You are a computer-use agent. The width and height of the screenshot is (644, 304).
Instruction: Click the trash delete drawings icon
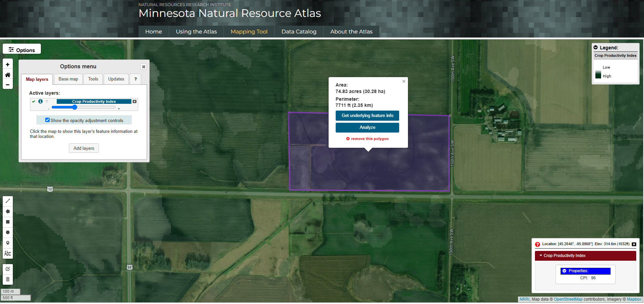(x=8, y=279)
